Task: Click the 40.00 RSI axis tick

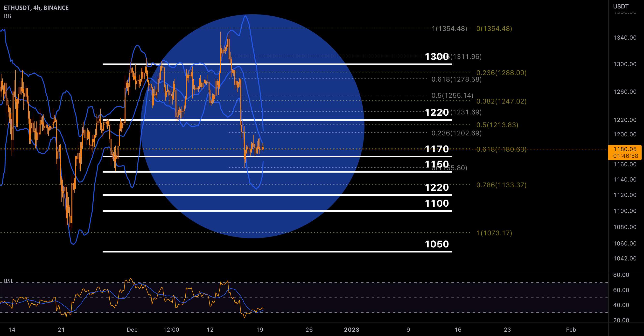Action: click(621, 305)
